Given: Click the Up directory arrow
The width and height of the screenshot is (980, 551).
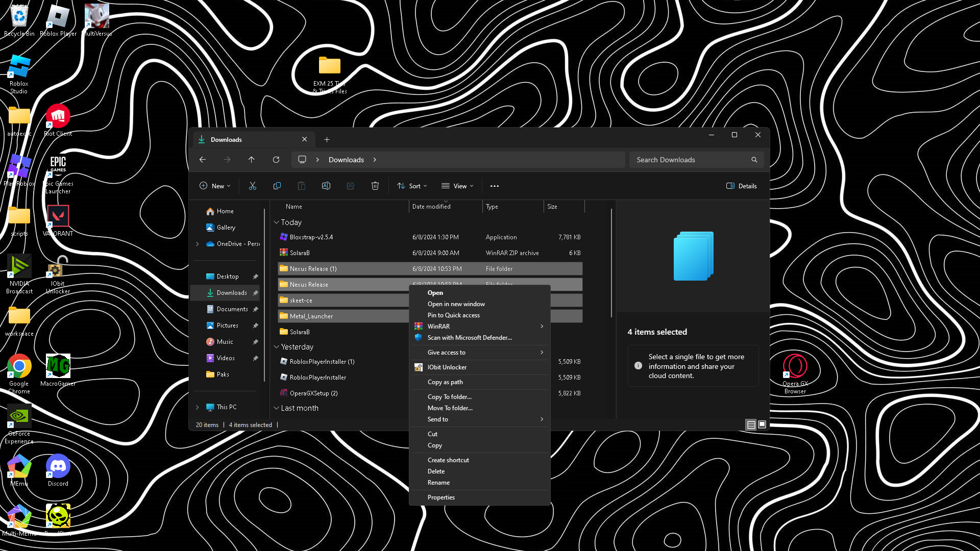Looking at the screenshot, I should (x=252, y=160).
